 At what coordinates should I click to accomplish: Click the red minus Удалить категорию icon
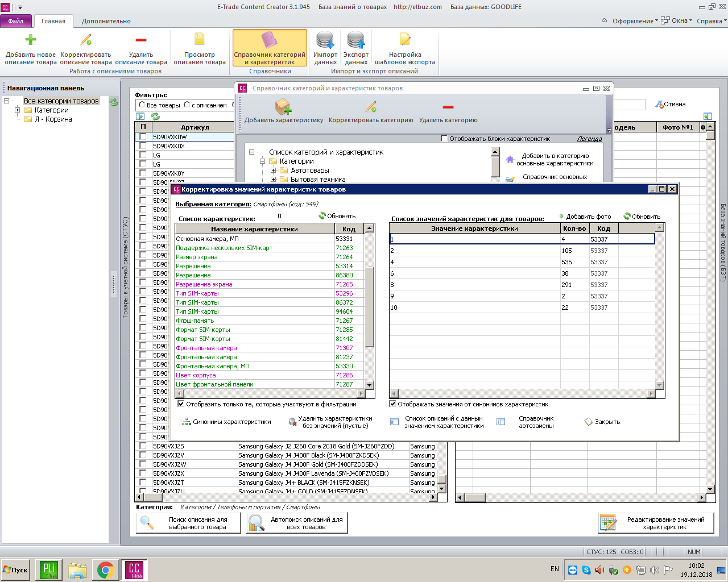448,107
